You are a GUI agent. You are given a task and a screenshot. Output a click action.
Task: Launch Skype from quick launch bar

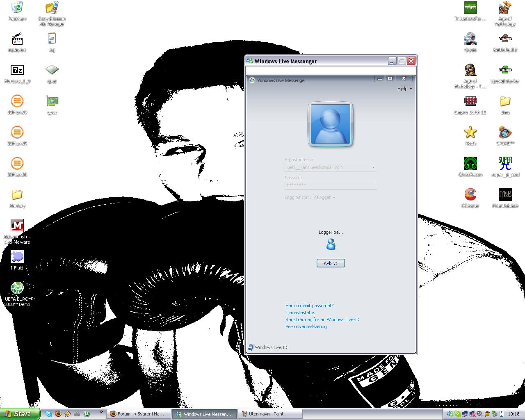[49, 414]
